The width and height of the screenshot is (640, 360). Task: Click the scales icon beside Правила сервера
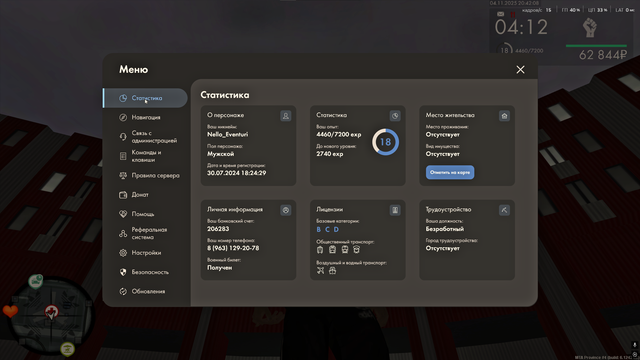[123, 176]
